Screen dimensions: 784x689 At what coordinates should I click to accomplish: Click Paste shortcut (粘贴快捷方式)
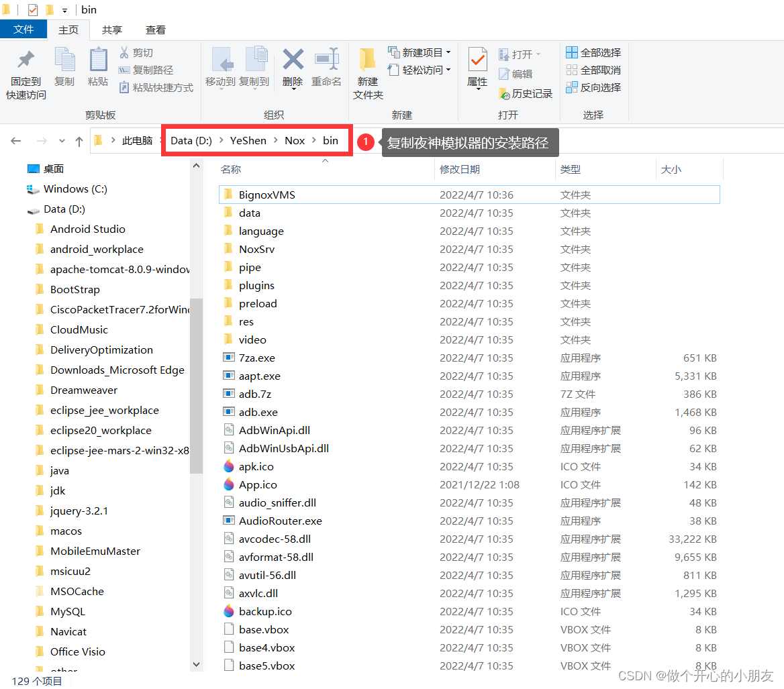pos(156,87)
